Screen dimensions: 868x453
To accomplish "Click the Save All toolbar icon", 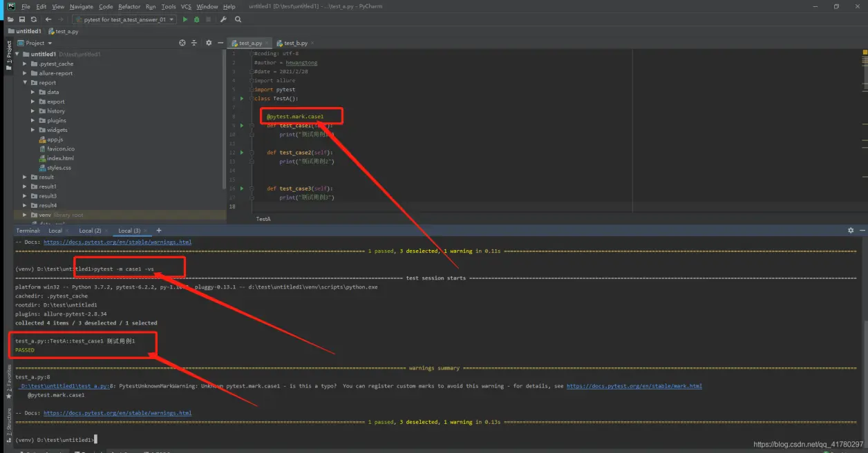I will (x=22, y=19).
